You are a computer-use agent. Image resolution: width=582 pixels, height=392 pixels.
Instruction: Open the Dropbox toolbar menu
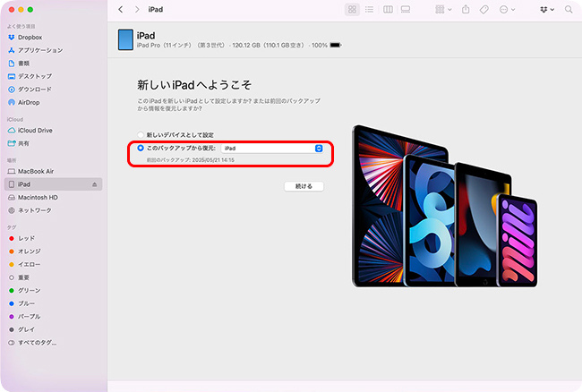coord(547,10)
